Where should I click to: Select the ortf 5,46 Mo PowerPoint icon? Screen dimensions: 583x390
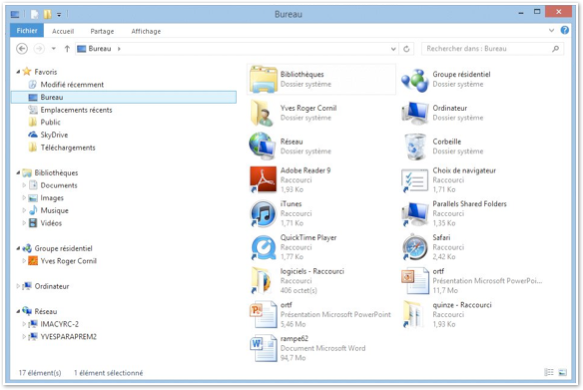tap(263, 315)
